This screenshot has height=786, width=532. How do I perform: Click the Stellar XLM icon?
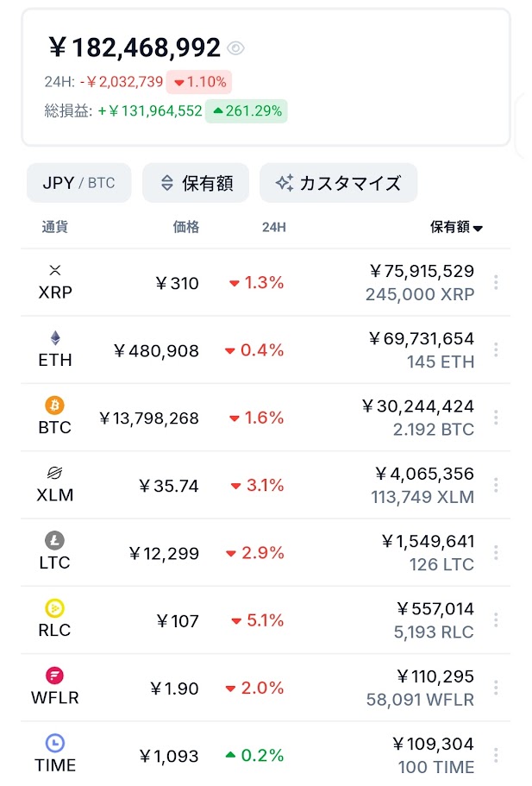tap(55, 473)
